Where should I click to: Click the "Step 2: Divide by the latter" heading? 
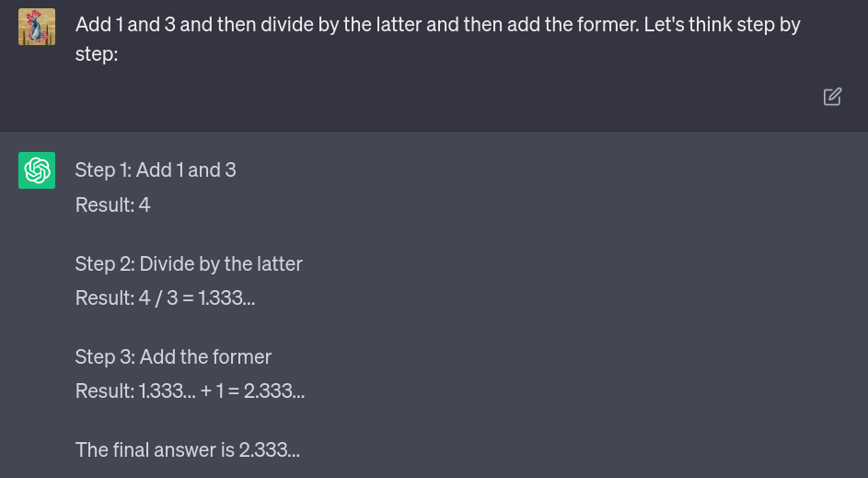click(189, 263)
